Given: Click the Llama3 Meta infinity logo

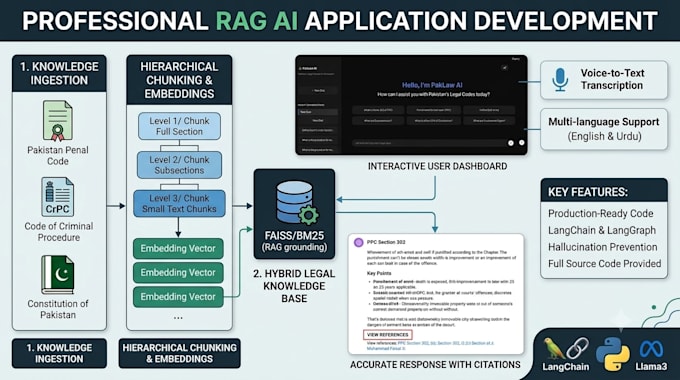Looking at the screenshot, I should click(651, 350).
